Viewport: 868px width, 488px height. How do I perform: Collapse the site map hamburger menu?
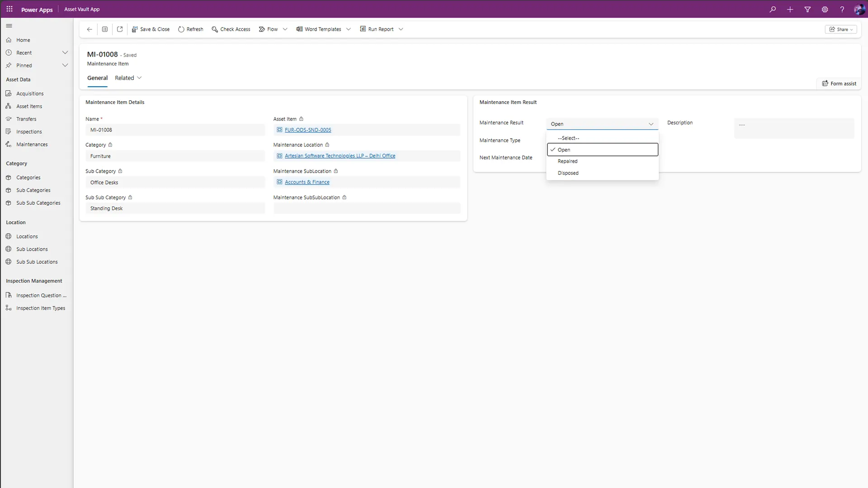[9, 26]
